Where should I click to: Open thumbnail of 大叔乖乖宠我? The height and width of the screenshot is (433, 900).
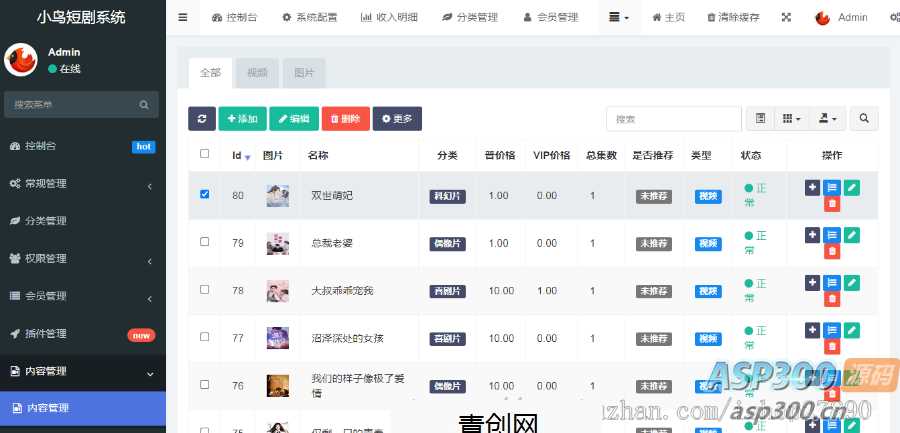[x=278, y=291]
